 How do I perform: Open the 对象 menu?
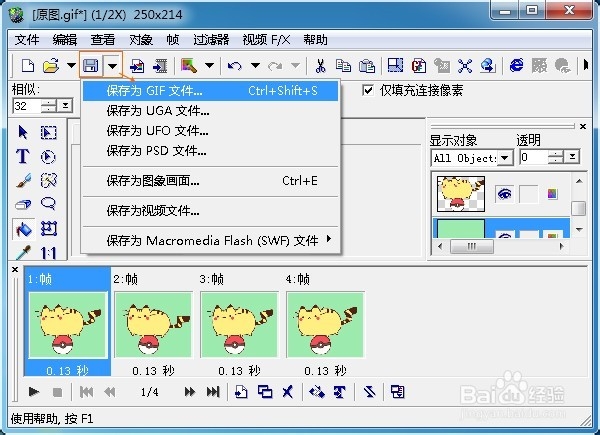tap(141, 40)
